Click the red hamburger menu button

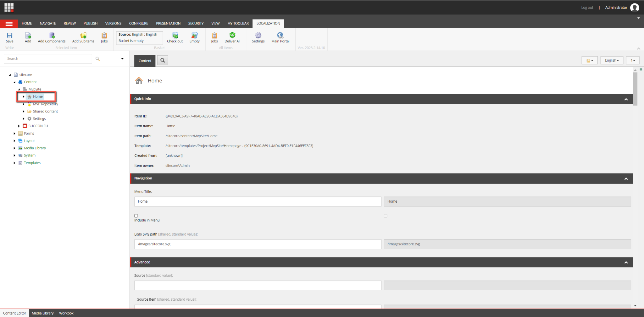(9, 24)
